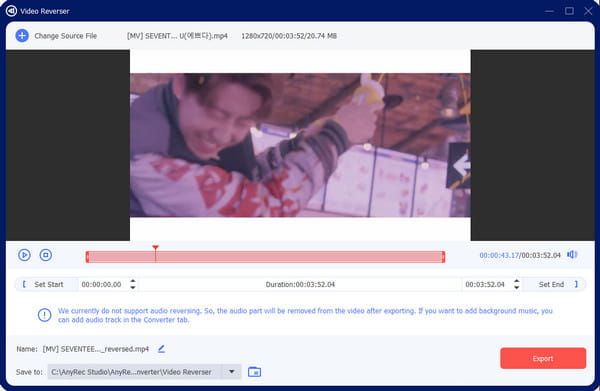Screen dimensions: 600x391
Task: Click the start time input field 00:00:00.00
Action: (x=101, y=284)
